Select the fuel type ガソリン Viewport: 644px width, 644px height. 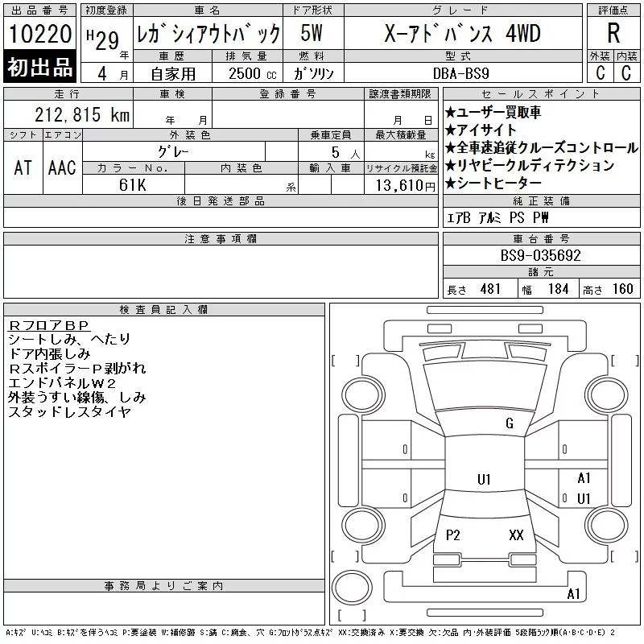[x=313, y=73]
